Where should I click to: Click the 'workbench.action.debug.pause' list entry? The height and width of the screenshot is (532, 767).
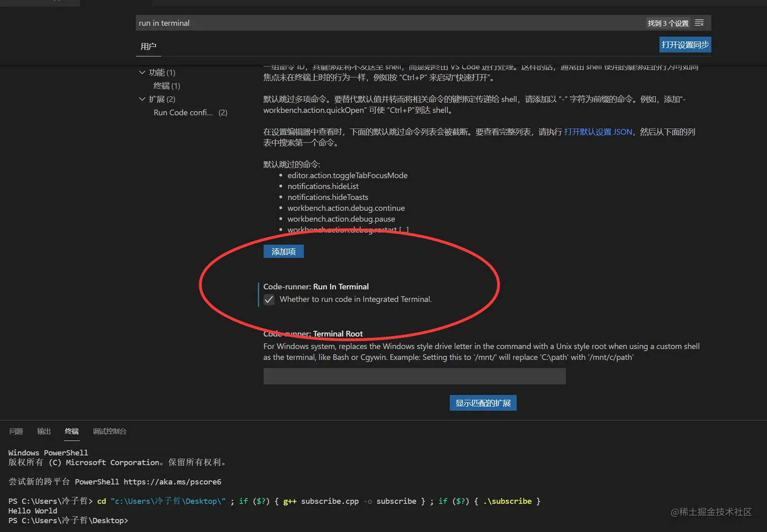(341, 219)
